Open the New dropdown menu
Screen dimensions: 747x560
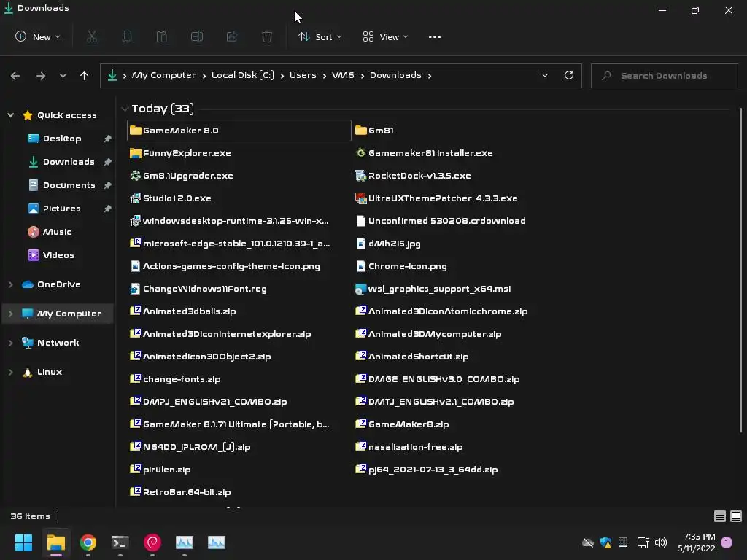click(38, 36)
